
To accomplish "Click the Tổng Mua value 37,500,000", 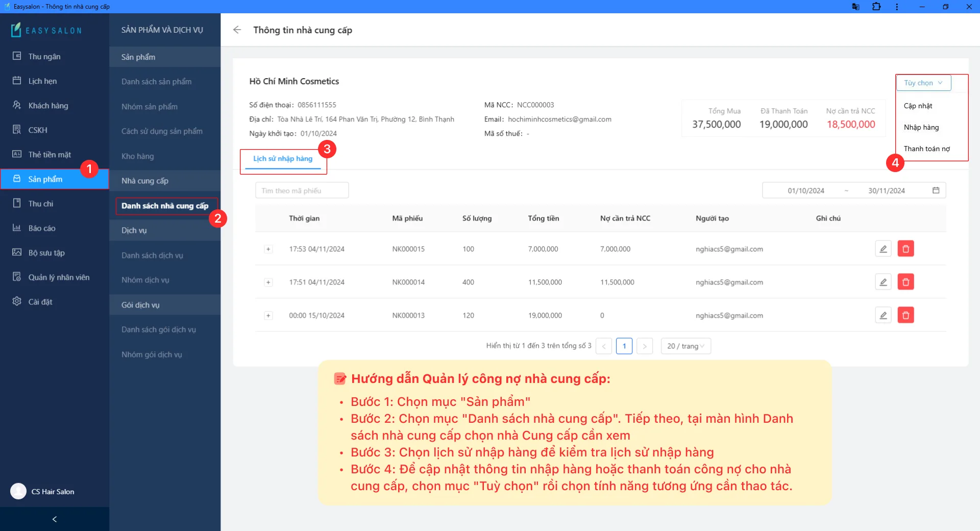I will 716,124.
